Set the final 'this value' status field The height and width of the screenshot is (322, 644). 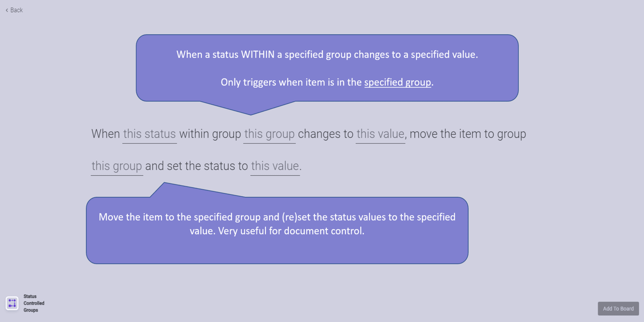tap(275, 166)
